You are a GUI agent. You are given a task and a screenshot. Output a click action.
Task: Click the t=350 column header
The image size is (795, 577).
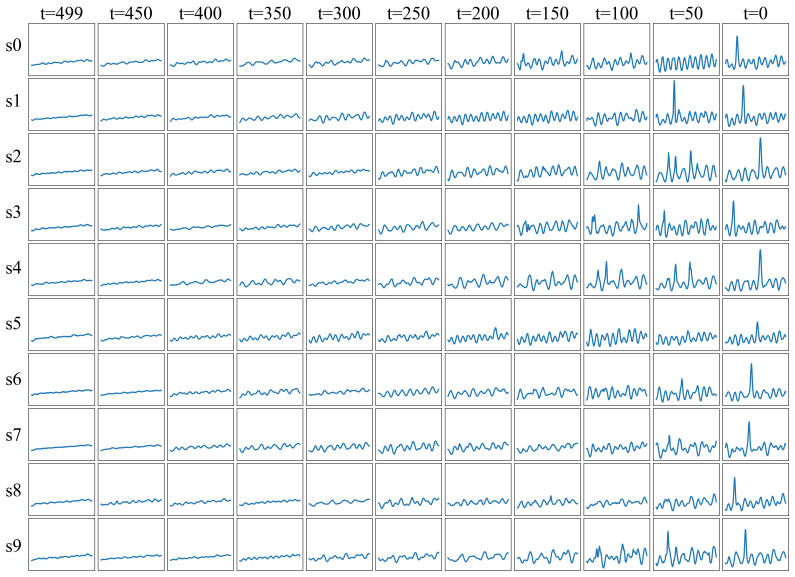(270, 13)
